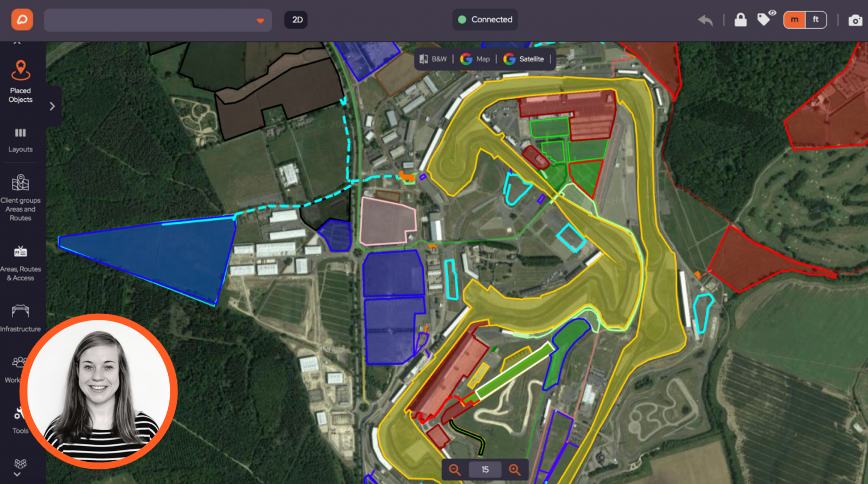
Task: Open Areas, Routes & Access panel
Action: 20,264
